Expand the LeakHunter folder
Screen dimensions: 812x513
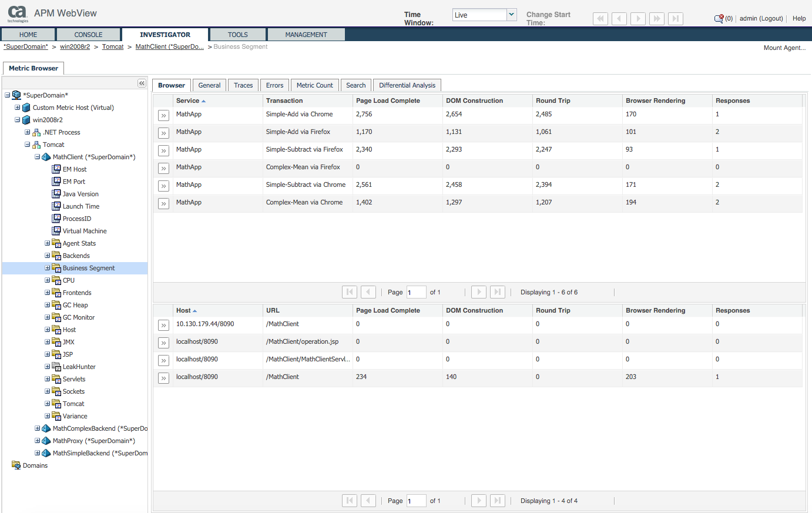pos(48,367)
